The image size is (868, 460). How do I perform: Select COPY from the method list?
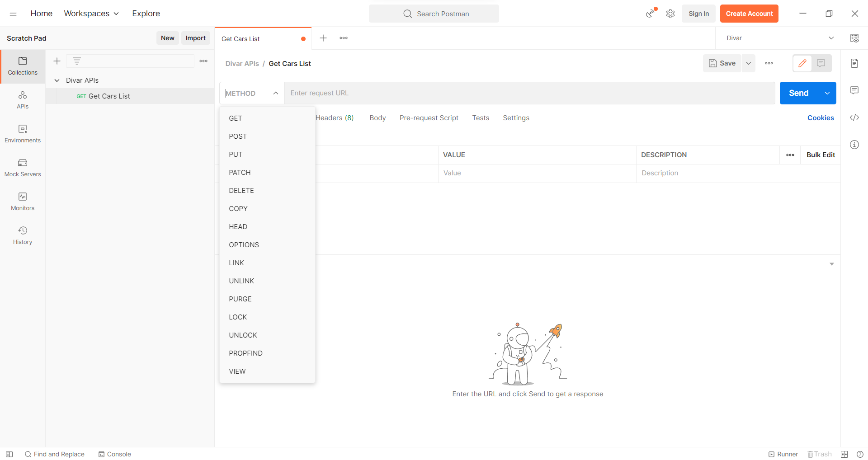[x=267, y=209]
